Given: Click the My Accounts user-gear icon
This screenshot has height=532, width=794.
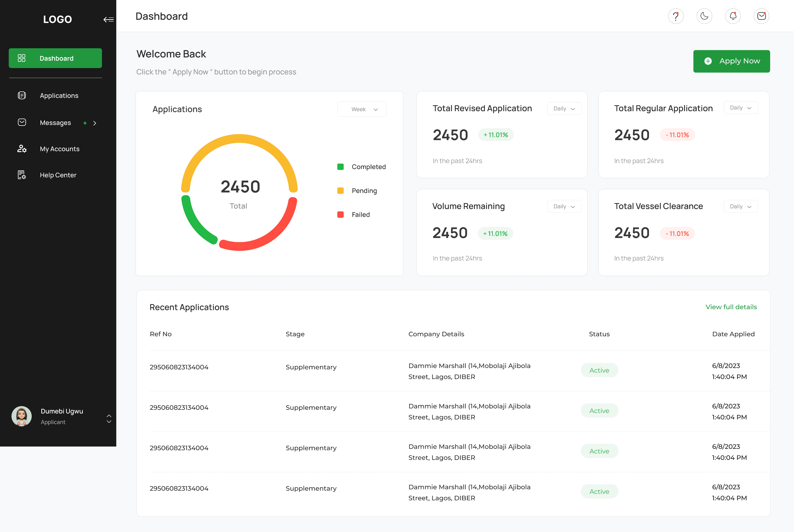Looking at the screenshot, I should 22,149.
